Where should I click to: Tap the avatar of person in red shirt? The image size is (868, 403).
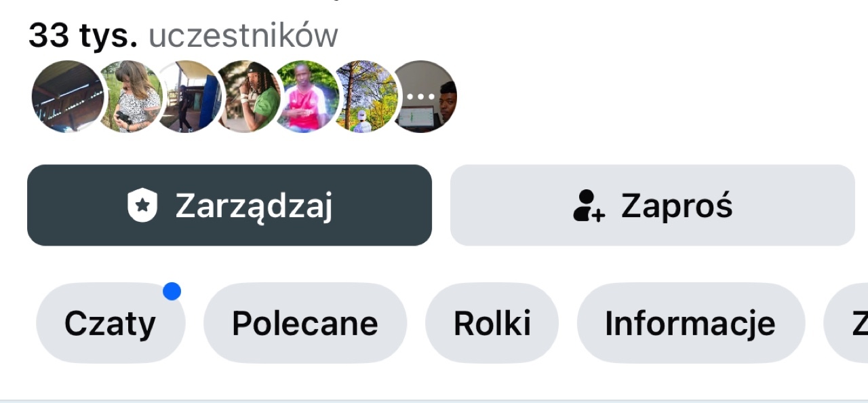click(309, 96)
